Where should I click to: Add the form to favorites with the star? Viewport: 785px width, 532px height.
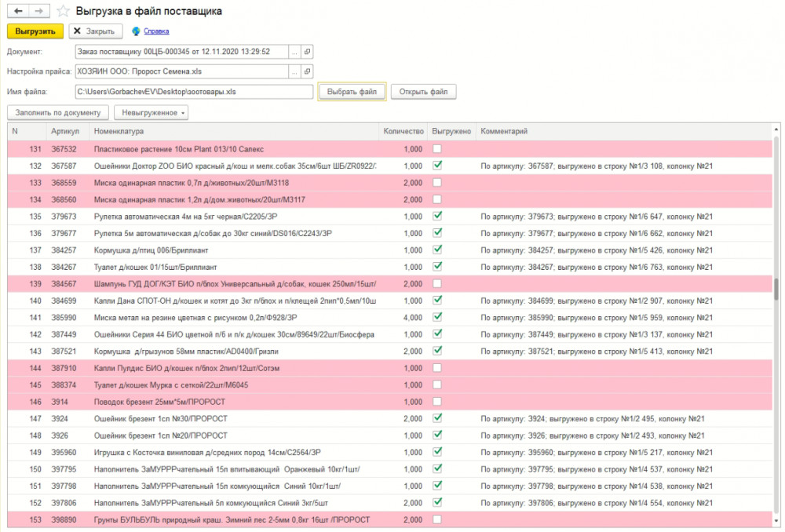pos(64,12)
